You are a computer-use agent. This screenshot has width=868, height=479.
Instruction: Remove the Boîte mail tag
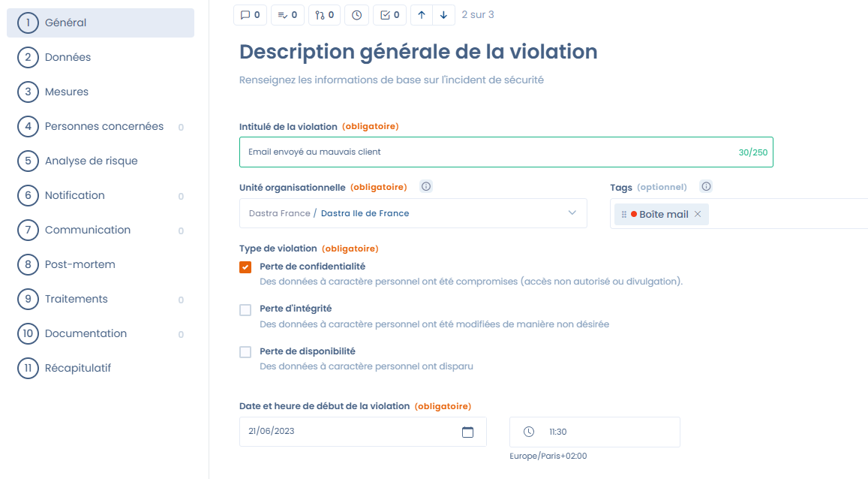[698, 214]
